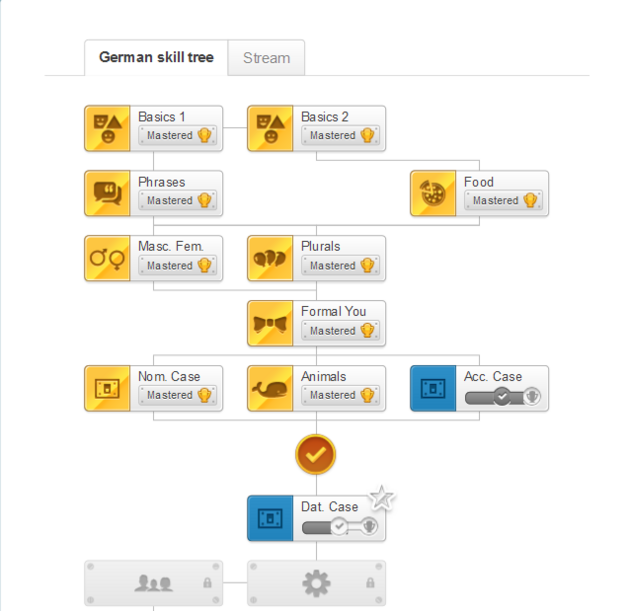Open the Animals whale icon
Image resolution: width=630 pixels, height=611 pixels.
[x=271, y=388]
